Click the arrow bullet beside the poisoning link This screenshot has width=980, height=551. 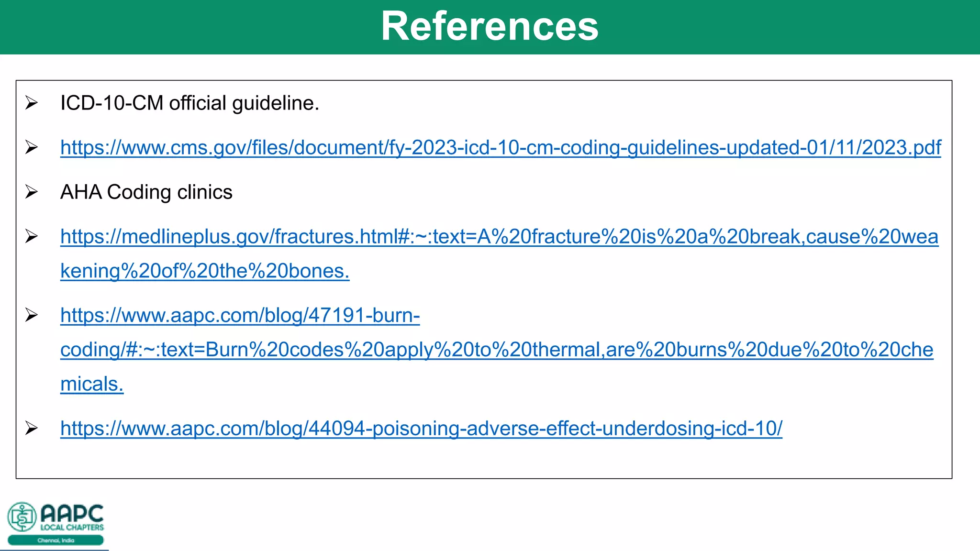[x=32, y=428]
